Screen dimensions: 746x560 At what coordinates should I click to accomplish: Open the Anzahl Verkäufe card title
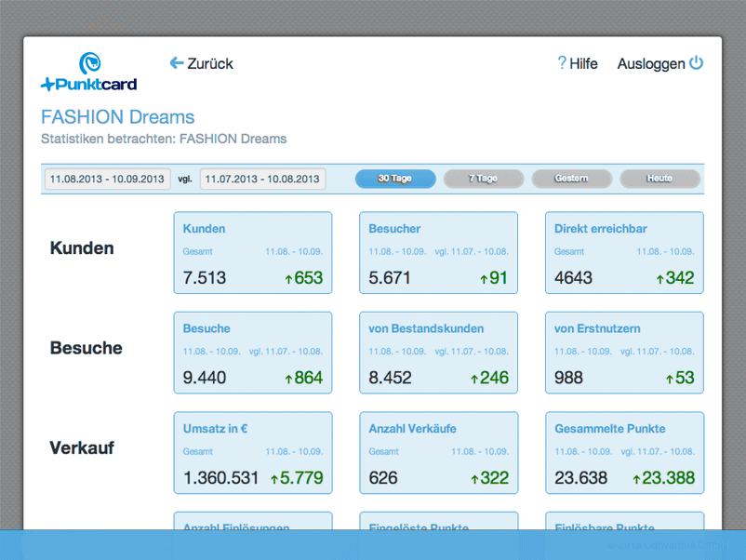(412, 428)
